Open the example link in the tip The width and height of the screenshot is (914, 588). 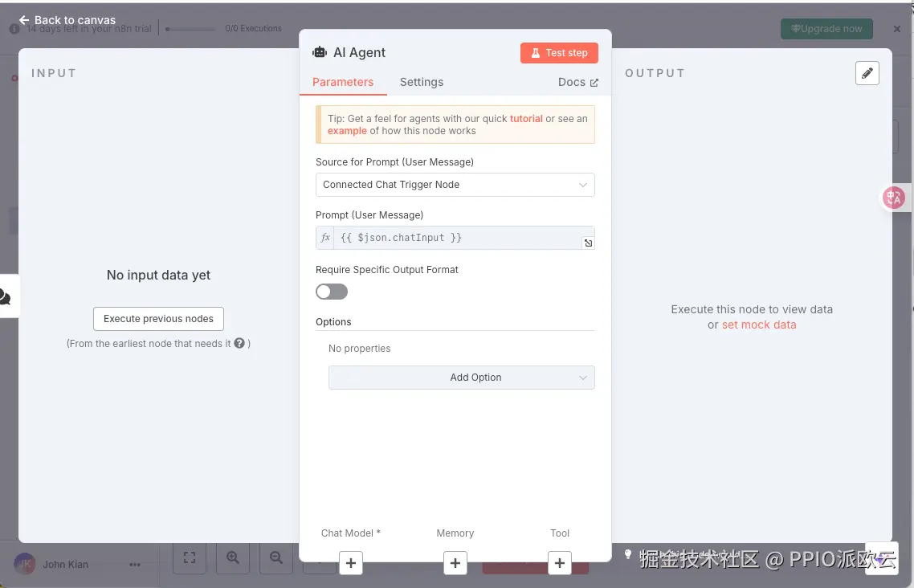347,131
